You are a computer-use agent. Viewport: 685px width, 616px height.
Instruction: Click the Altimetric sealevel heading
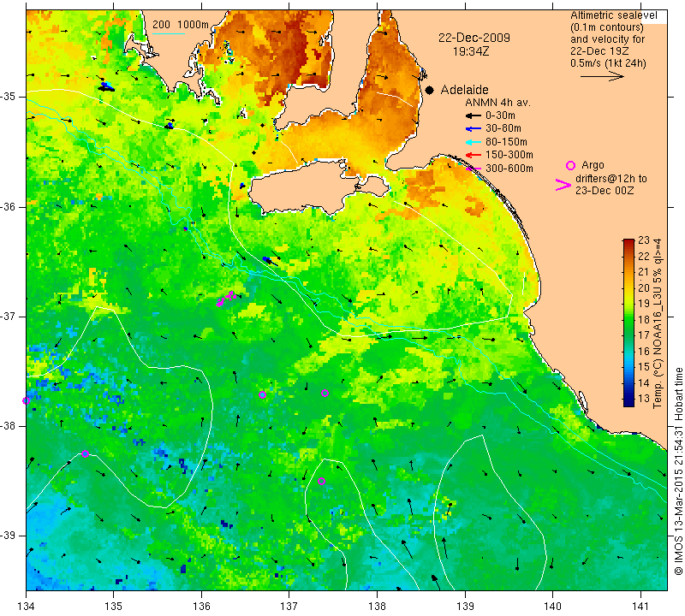coord(613,15)
